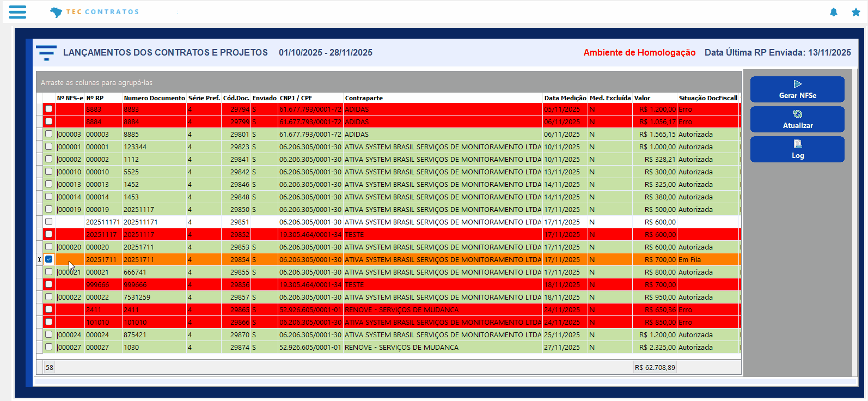The width and height of the screenshot is (868, 401).
Task: Tick checkbox for row 8883 ADIDAS
Action: tap(49, 109)
